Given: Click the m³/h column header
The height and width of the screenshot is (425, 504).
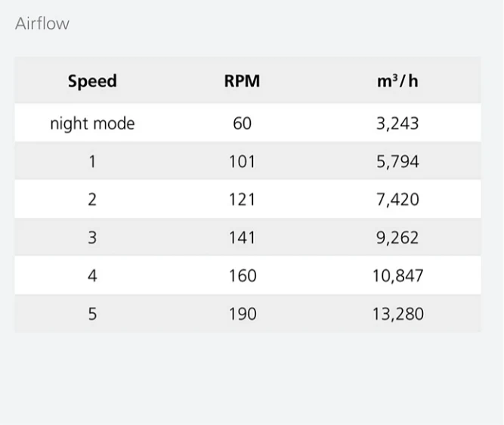Looking at the screenshot, I should (397, 81).
